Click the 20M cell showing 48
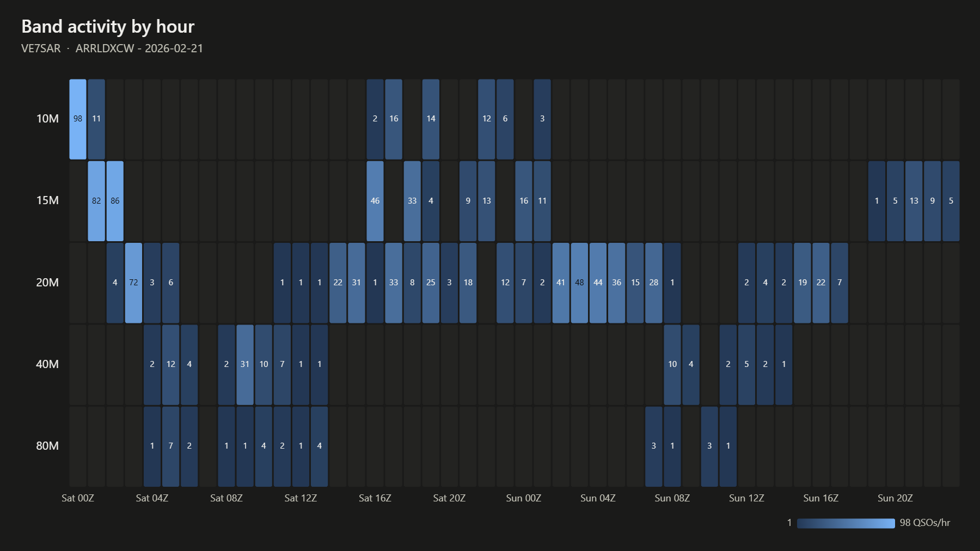The width and height of the screenshot is (980, 551). 579,283
